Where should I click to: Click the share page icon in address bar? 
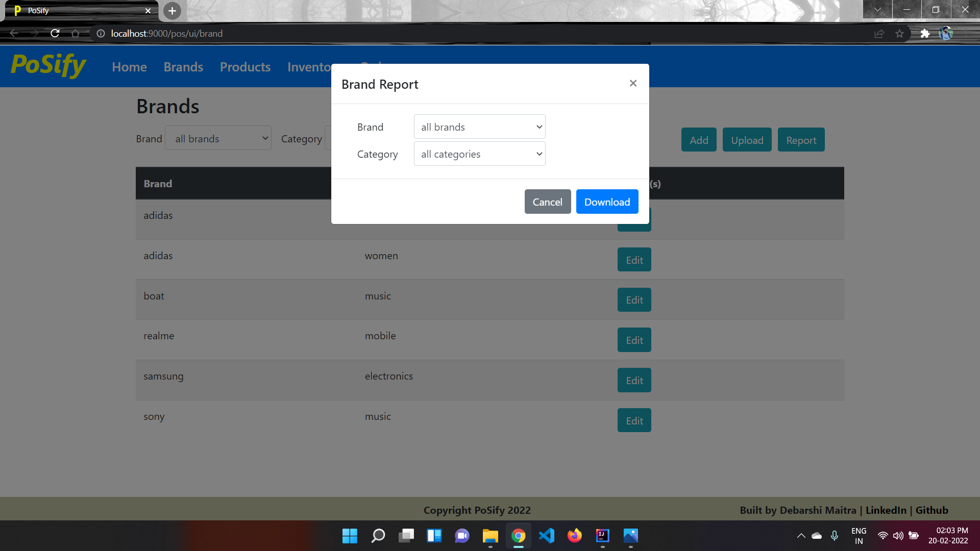point(879,34)
